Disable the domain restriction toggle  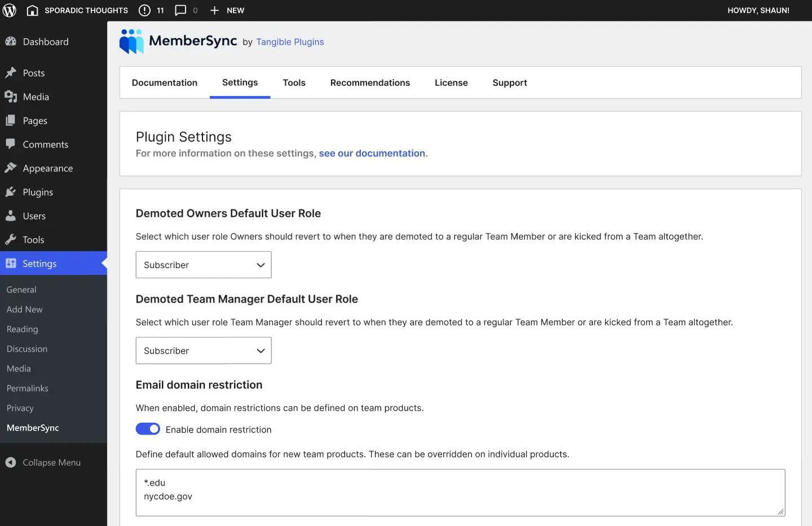point(148,429)
